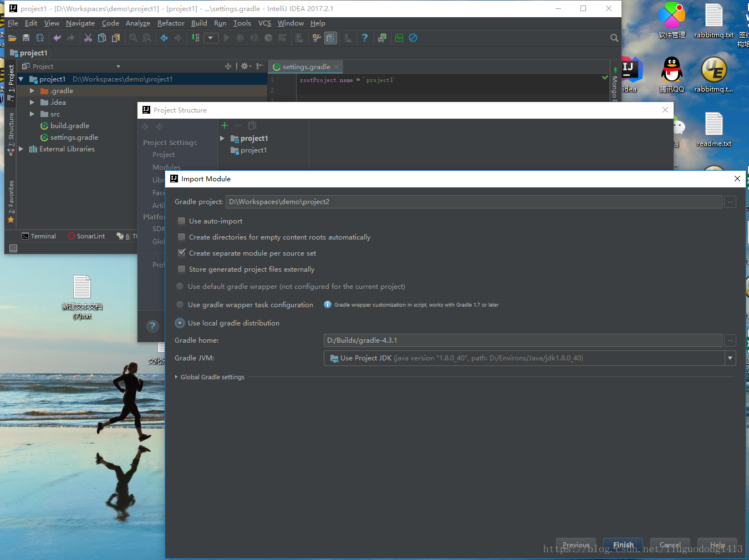Click the Search Everywhere magnifier icon

614,38
